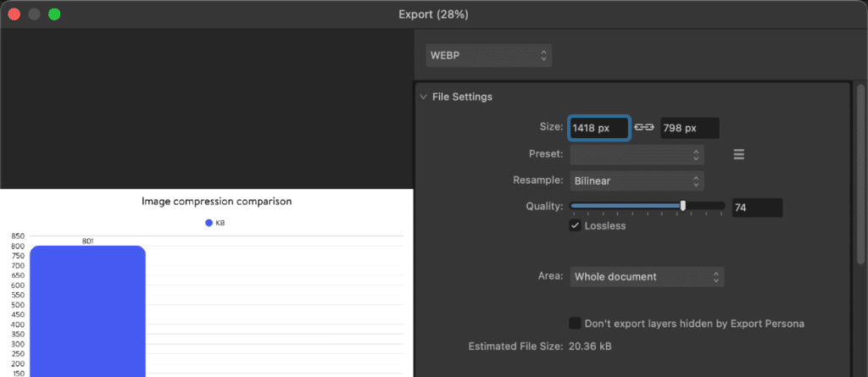The width and height of the screenshot is (868, 377).
Task: Click the Lossless label text
Action: tap(605, 225)
